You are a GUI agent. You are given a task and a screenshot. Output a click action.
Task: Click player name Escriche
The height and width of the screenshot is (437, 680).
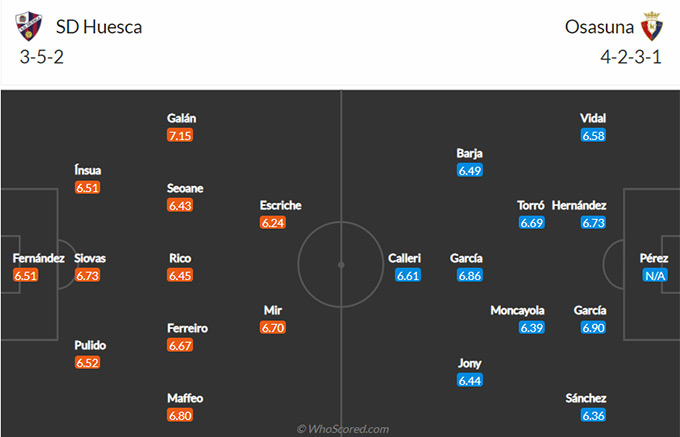tap(281, 205)
